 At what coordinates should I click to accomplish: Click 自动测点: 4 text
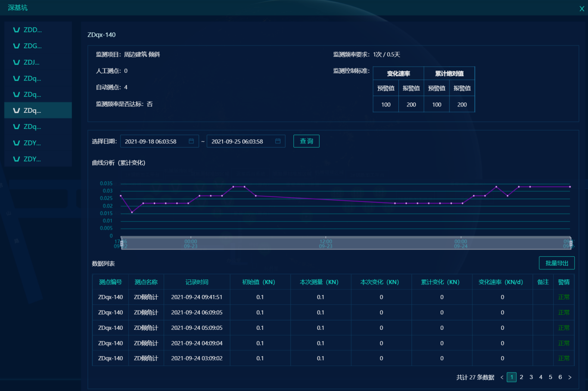pyautogui.click(x=112, y=87)
